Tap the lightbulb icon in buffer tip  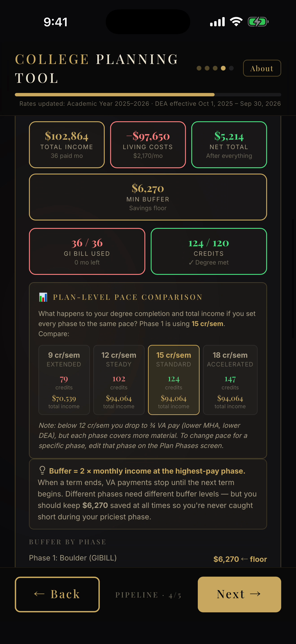42,471
